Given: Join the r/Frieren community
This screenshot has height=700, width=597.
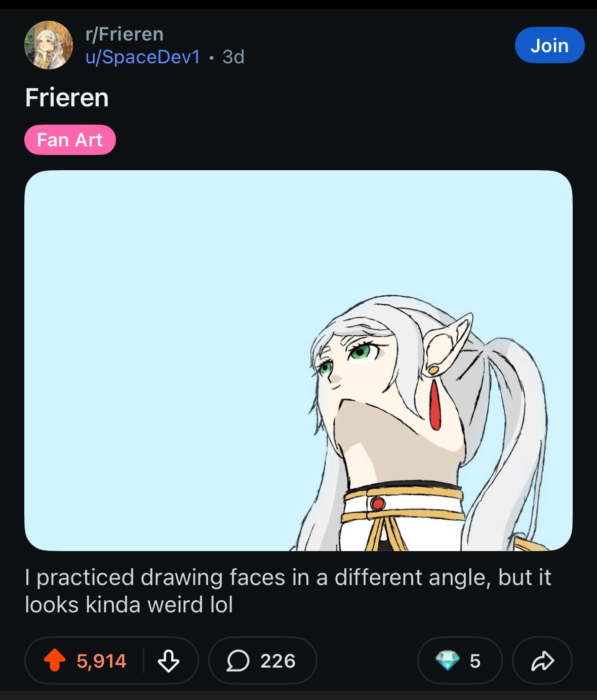Looking at the screenshot, I should pos(549,46).
